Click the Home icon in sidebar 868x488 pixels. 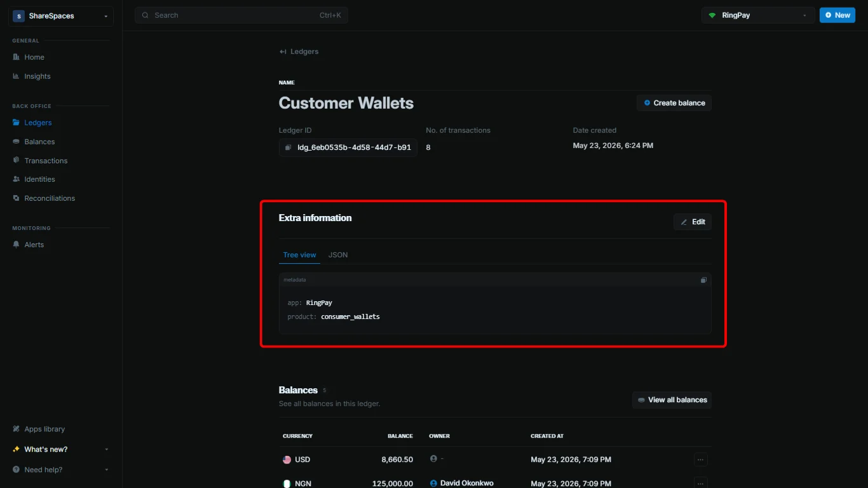pyautogui.click(x=17, y=57)
